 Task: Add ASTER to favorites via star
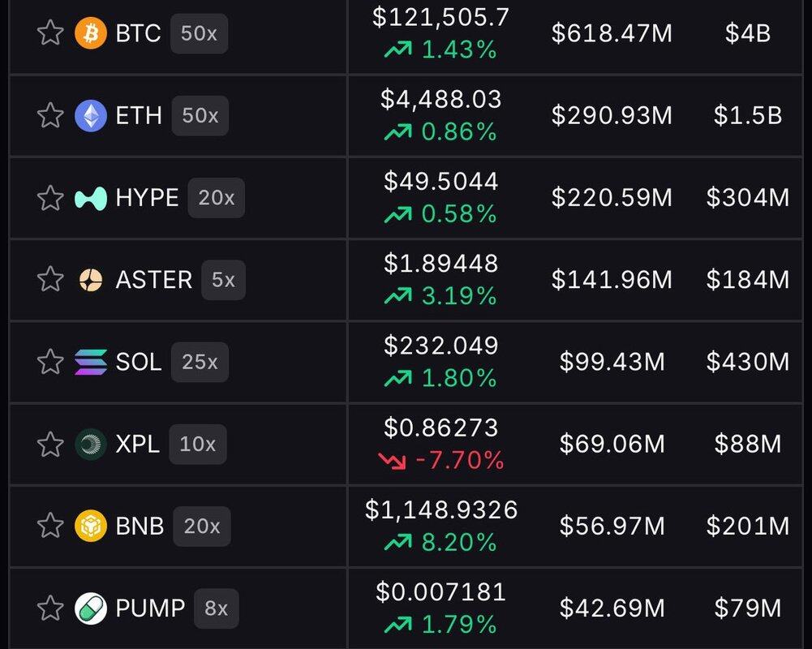(50, 280)
